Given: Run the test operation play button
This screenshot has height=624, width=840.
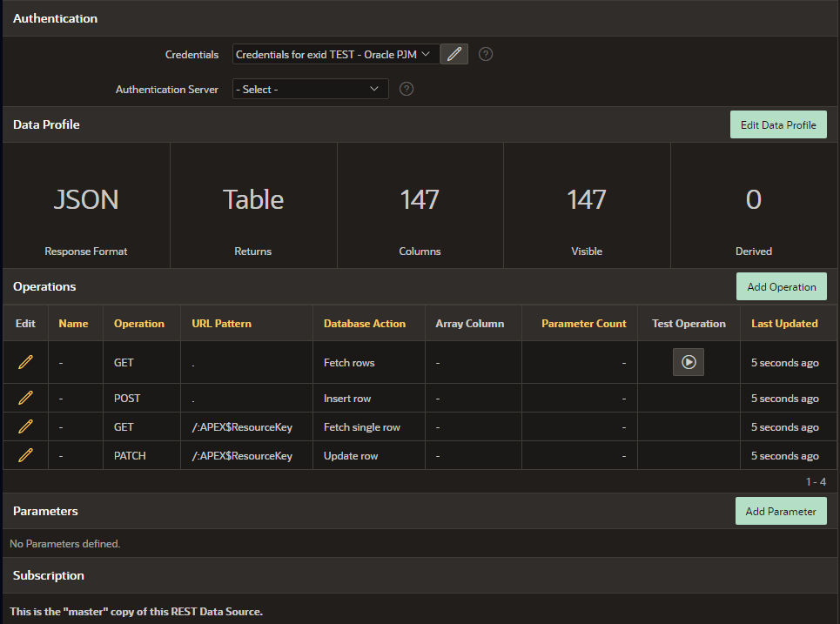Looking at the screenshot, I should (x=688, y=362).
